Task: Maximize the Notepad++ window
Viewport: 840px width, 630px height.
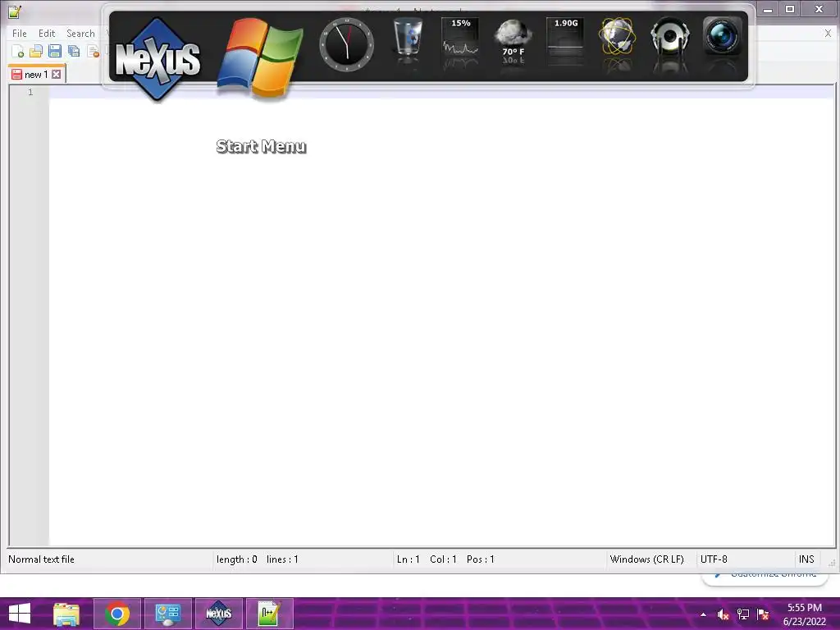Action: point(790,8)
